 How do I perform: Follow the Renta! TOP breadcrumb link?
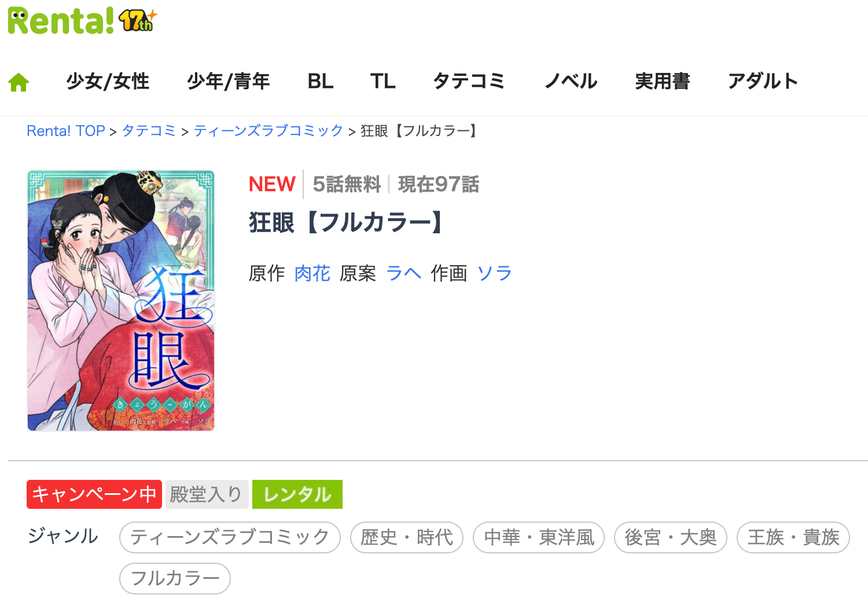[66, 131]
